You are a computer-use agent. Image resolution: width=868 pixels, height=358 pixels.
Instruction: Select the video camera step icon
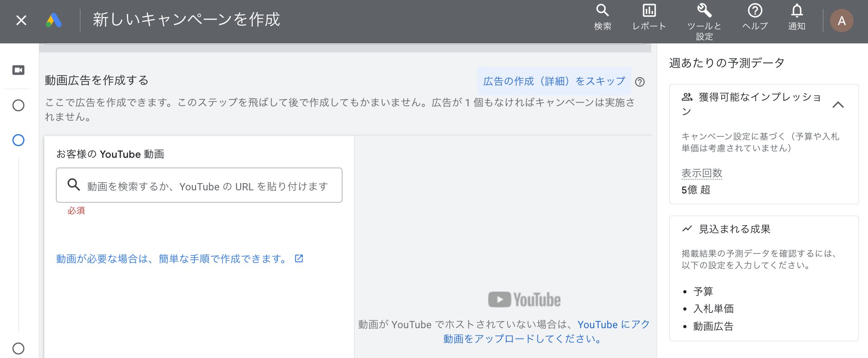click(x=19, y=70)
